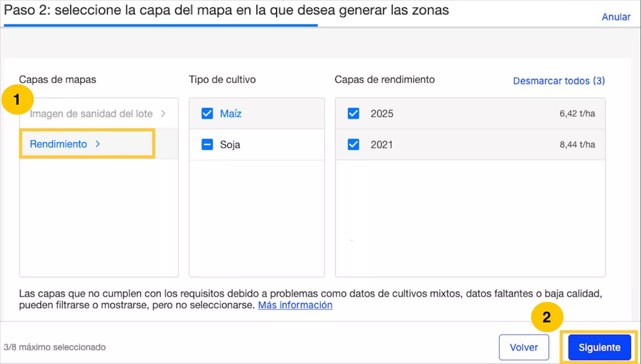
Task: Click the Anular link
Action: click(615, 17)
